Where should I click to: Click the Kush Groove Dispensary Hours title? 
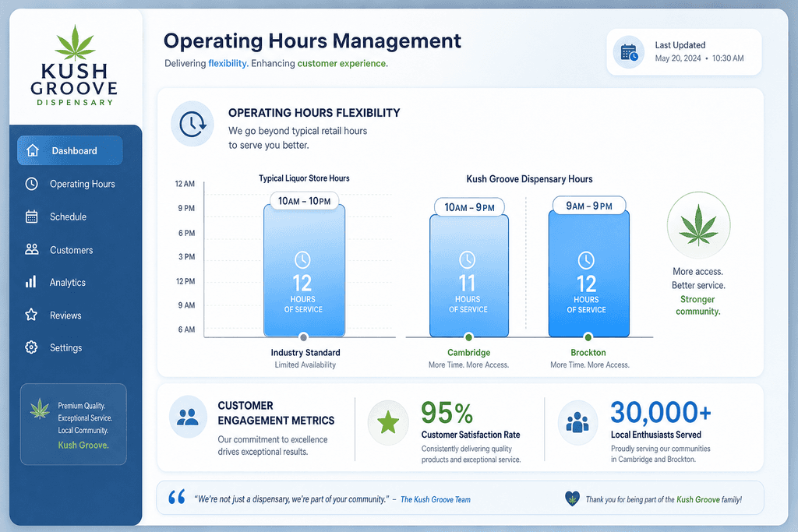529,179
